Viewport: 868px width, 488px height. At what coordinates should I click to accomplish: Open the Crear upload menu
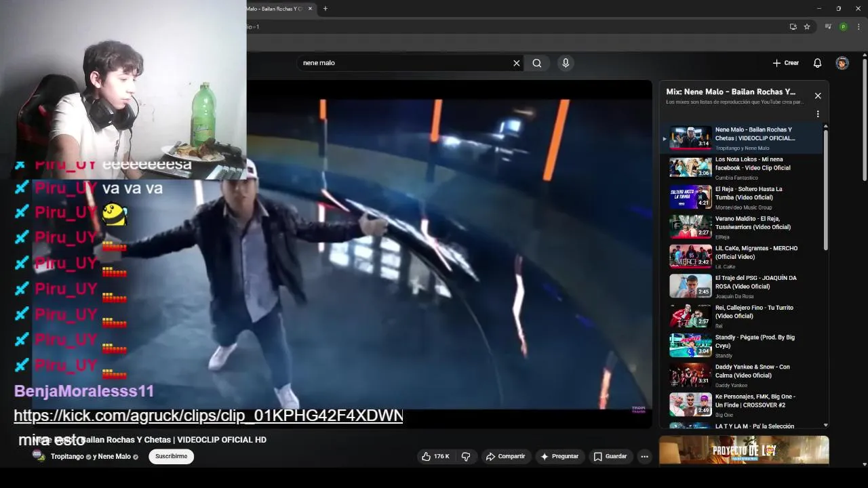pos(785,63)
